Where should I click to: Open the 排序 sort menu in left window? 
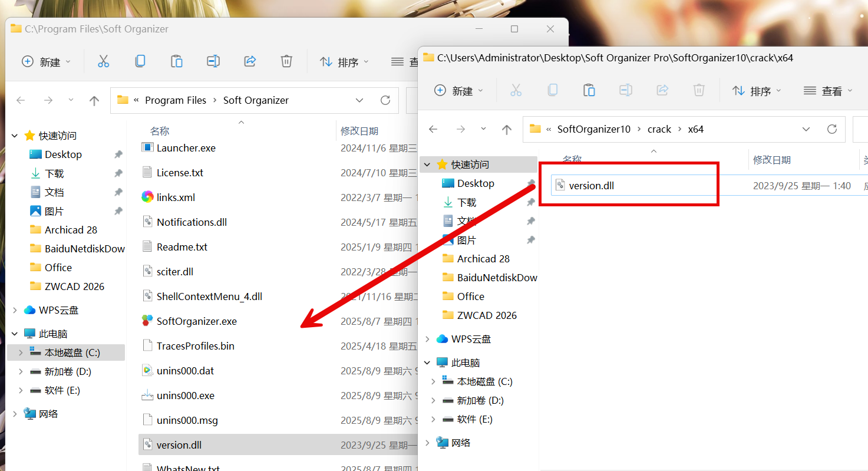pos(344,62)
